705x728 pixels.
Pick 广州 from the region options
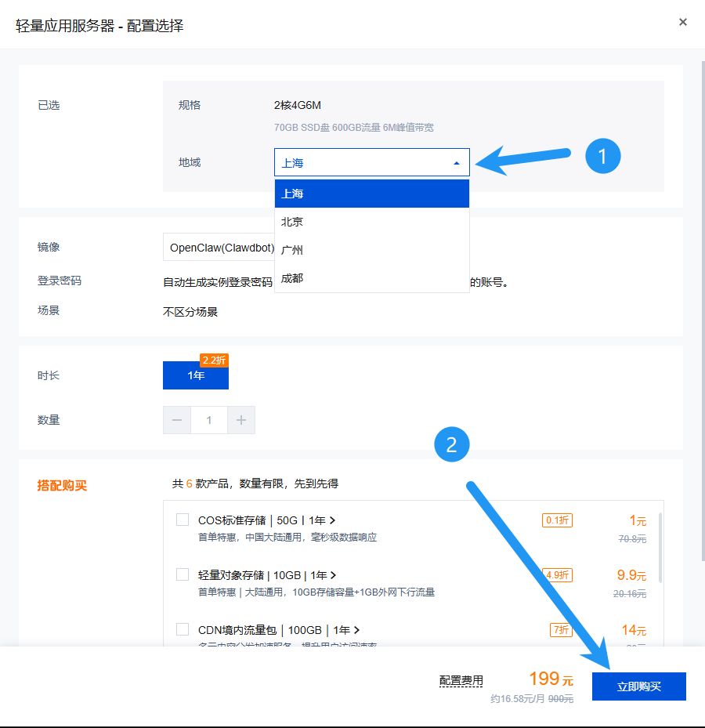coord(371,250)
